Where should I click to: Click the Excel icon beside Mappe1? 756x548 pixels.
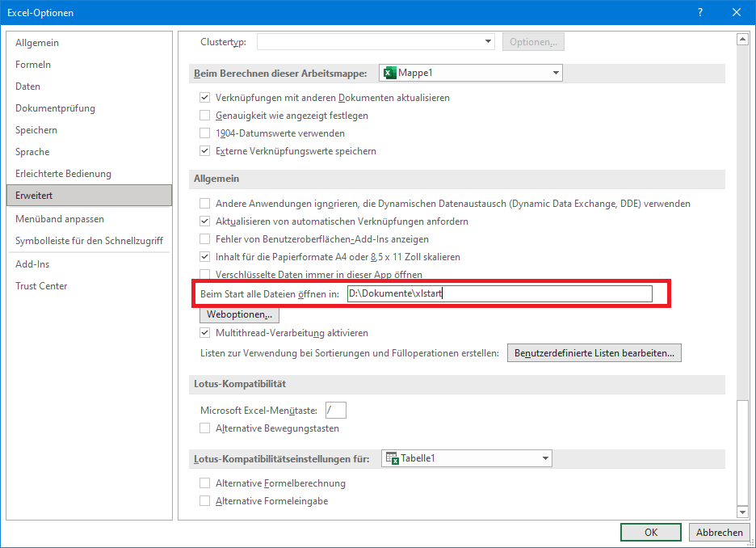point(389,73)
